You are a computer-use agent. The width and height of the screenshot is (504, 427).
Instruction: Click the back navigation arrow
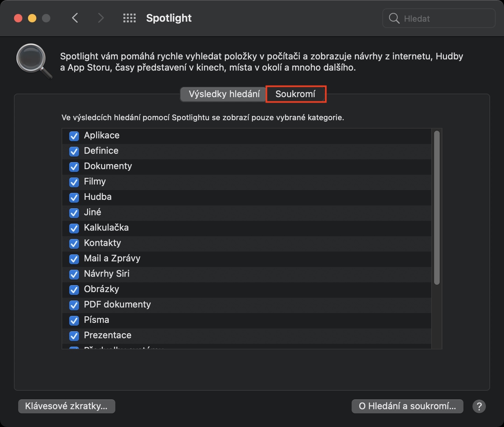tap(75, 18)
